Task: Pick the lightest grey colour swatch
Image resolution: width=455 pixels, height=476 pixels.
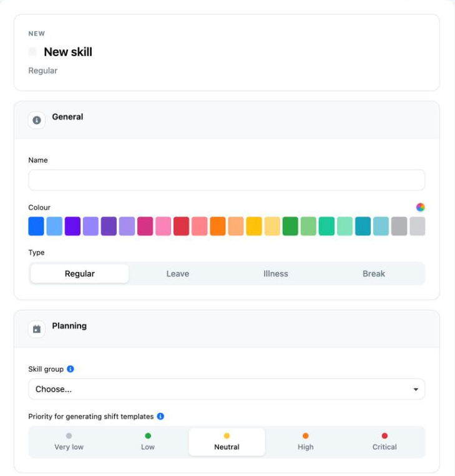Action: point(418,226)
